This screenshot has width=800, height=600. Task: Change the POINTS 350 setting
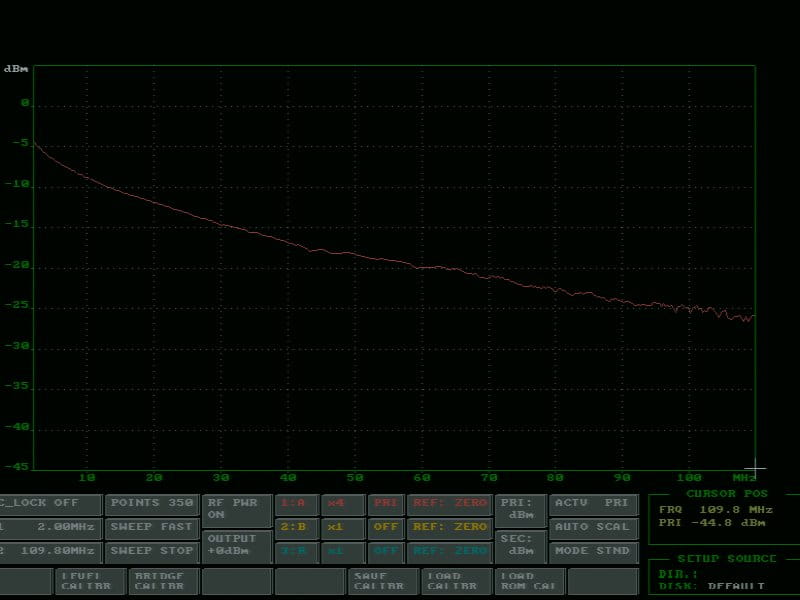152,502
